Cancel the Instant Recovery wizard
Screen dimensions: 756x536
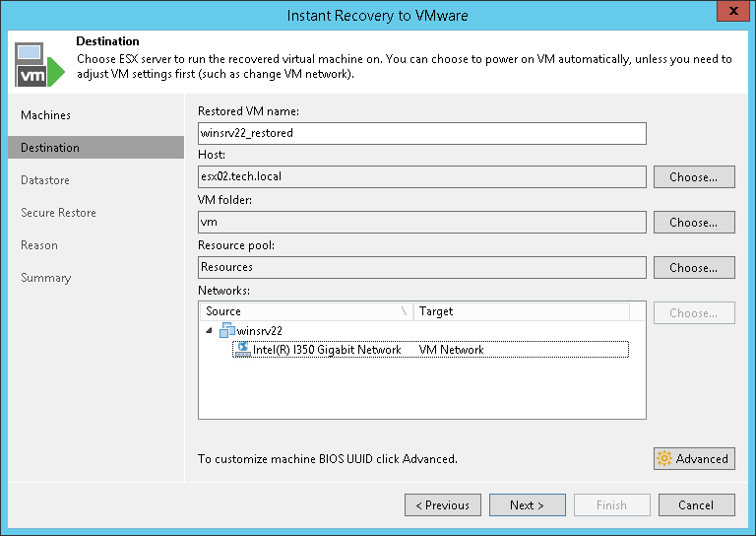(x=695, y=505)
